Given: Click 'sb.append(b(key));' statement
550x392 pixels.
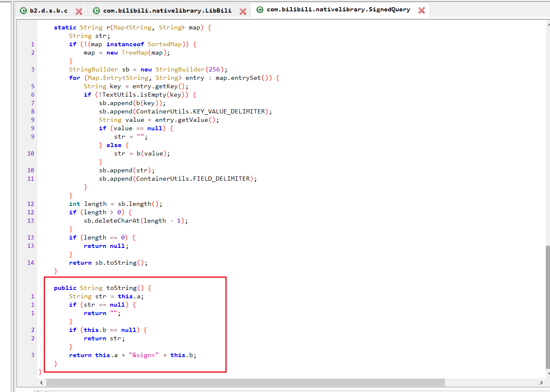Looking at the screenshot, I should (132, 103).
